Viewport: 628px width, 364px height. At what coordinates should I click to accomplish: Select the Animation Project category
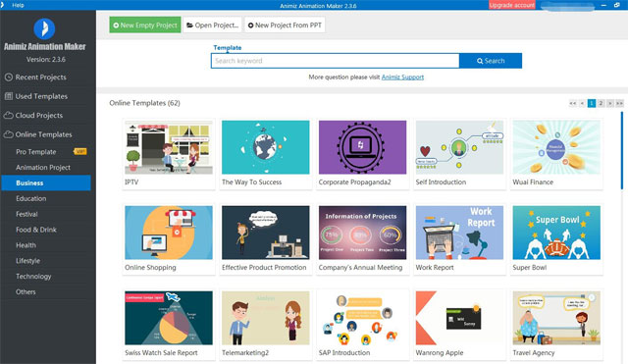coord(43,168)
